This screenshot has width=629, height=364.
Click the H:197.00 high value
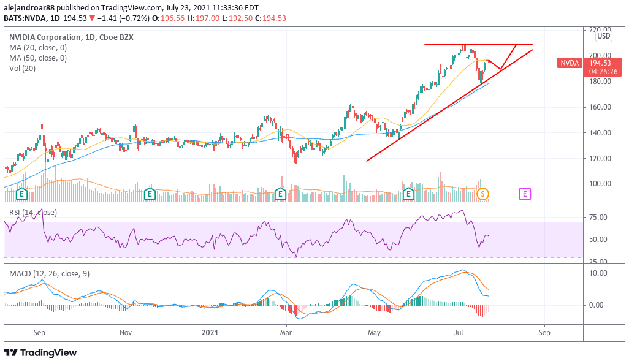204,18
